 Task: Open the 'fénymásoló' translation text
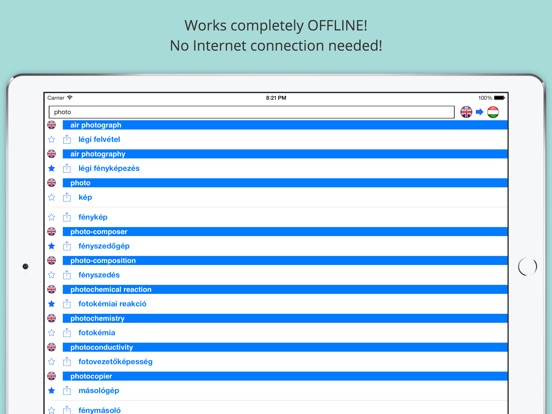click(100, 410)
